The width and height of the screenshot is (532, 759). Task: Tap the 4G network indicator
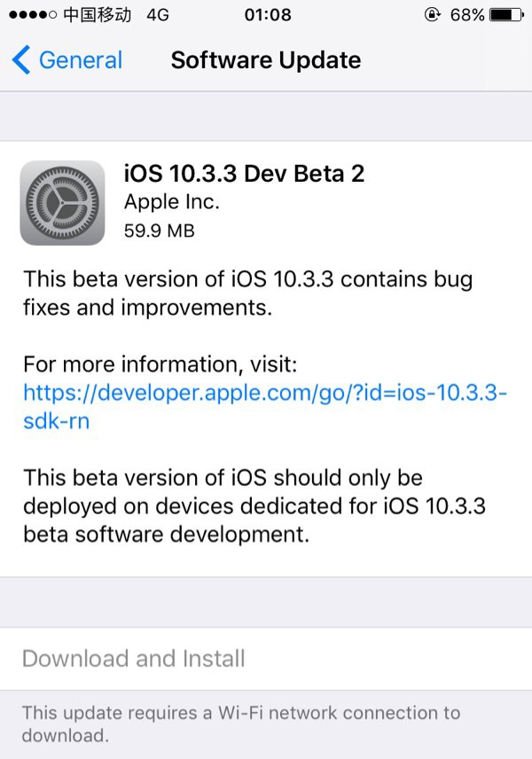click(x=158, y=15)
